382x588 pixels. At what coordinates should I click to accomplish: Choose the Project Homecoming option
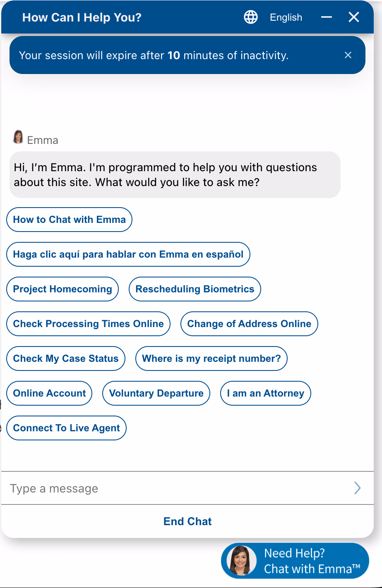62,289
